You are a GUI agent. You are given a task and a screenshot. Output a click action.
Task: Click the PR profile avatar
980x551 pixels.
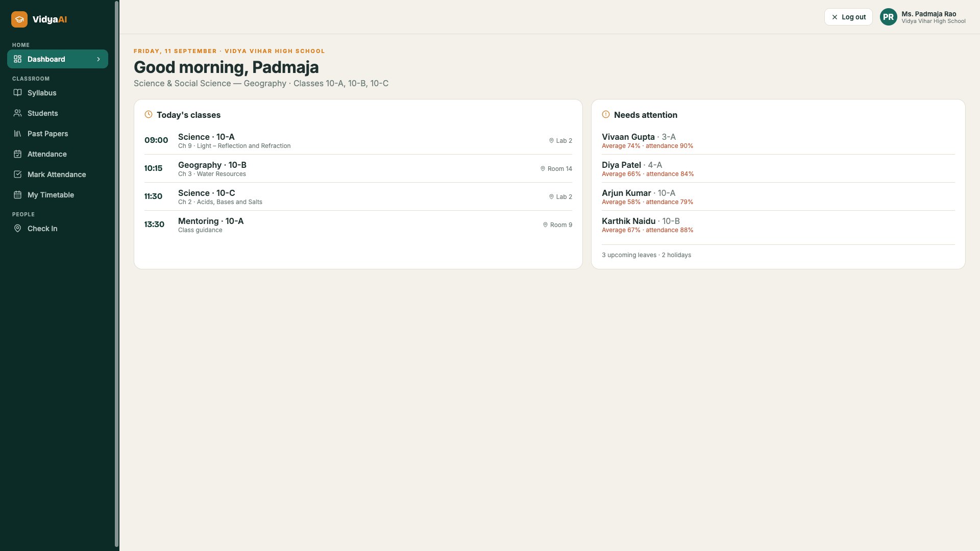click(x=889, y=17)
